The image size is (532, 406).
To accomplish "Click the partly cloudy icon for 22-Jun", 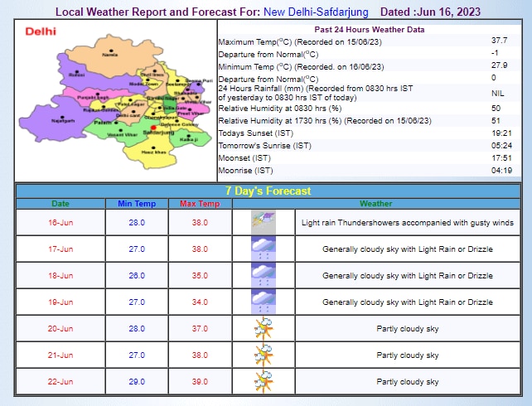I will 264,381.
